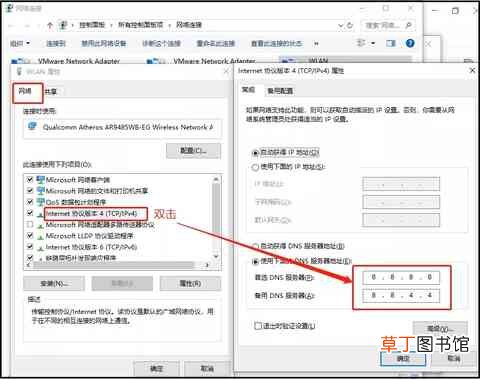Click the Microsoft file and printer sharing icon

coord(40,191)
